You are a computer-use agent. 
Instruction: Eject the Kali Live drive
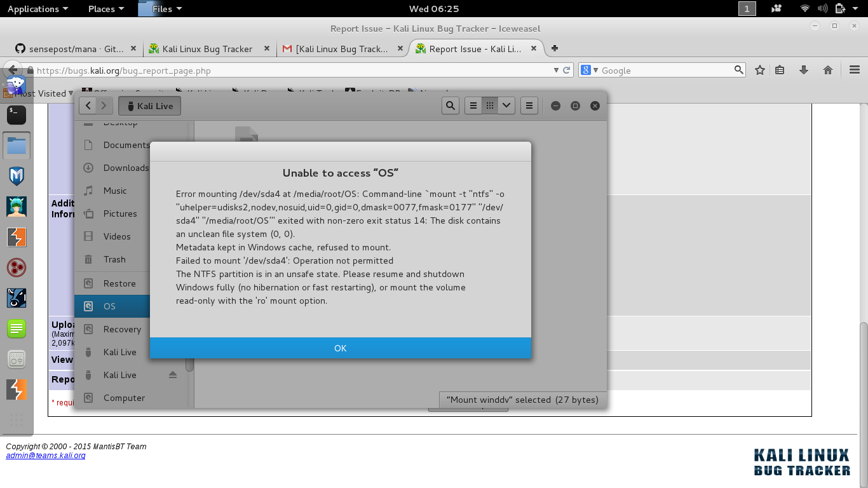tap(173, 375)
